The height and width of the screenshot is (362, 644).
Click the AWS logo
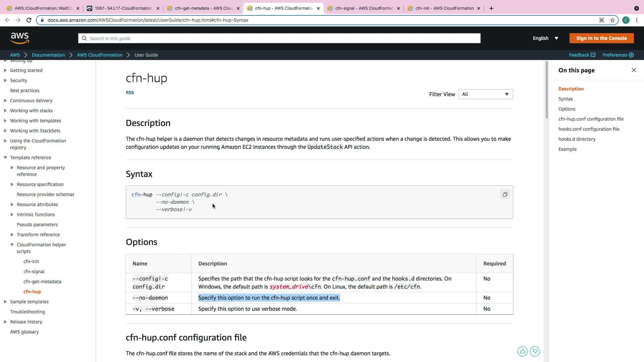(20, 38)
